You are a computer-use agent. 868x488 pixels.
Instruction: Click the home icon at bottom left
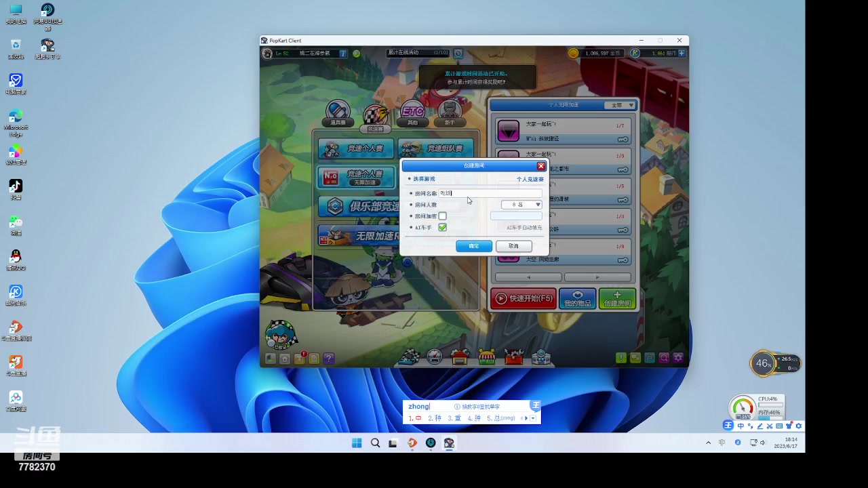coord(285,359)
